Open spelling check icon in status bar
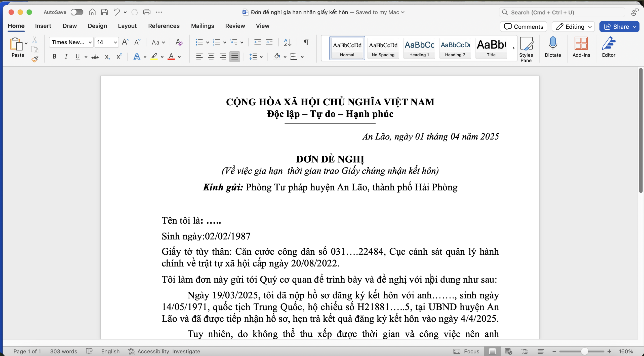Viewport: 644px width, 356px height. click(x=89, y=351)
